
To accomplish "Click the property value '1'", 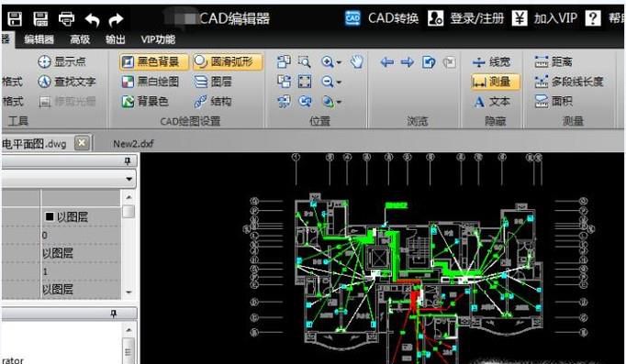I will [45, 272].
